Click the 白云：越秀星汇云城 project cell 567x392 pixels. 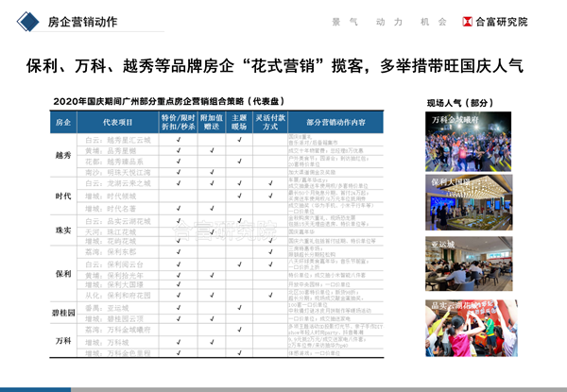point(118,140)
